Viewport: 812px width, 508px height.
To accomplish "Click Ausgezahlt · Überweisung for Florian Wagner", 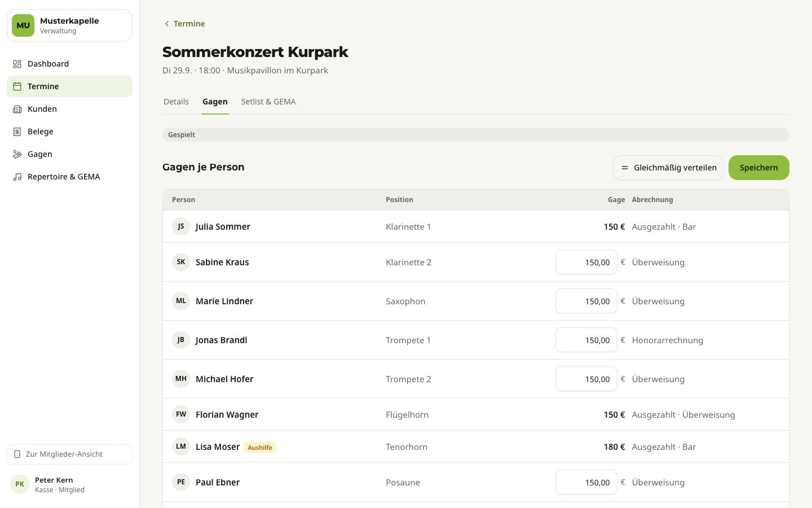I will tap(683, 414).
